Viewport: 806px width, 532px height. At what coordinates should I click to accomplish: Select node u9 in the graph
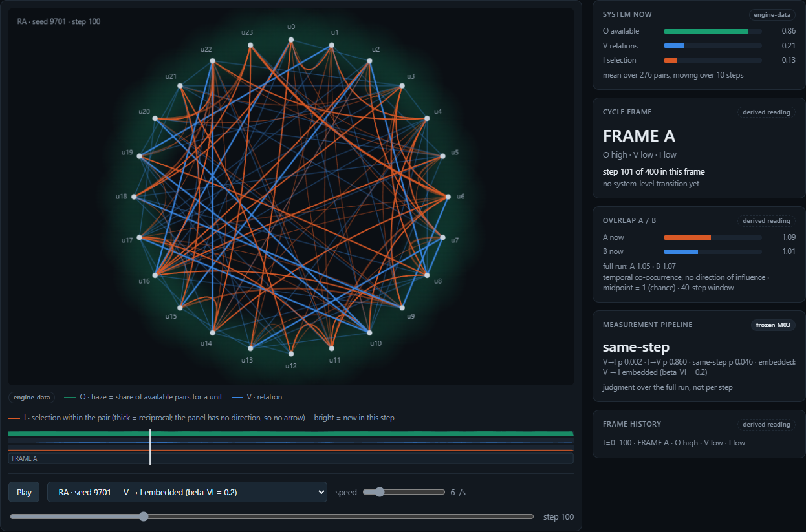402,308
